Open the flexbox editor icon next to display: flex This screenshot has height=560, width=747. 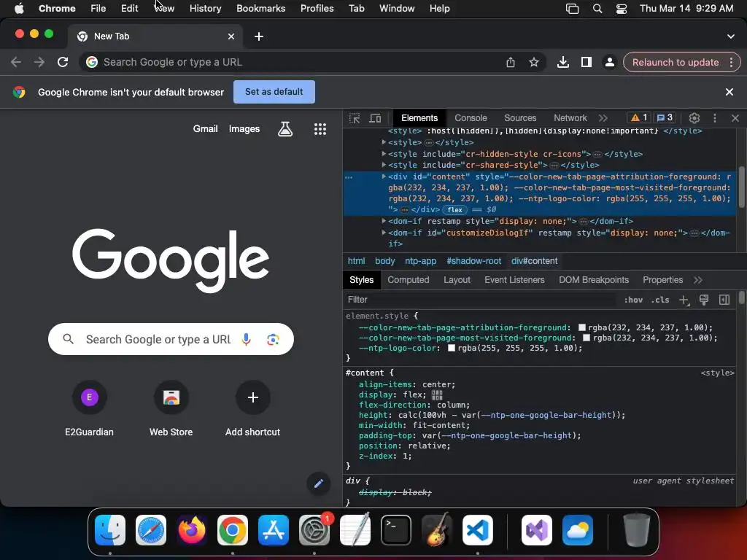[437, 394]
